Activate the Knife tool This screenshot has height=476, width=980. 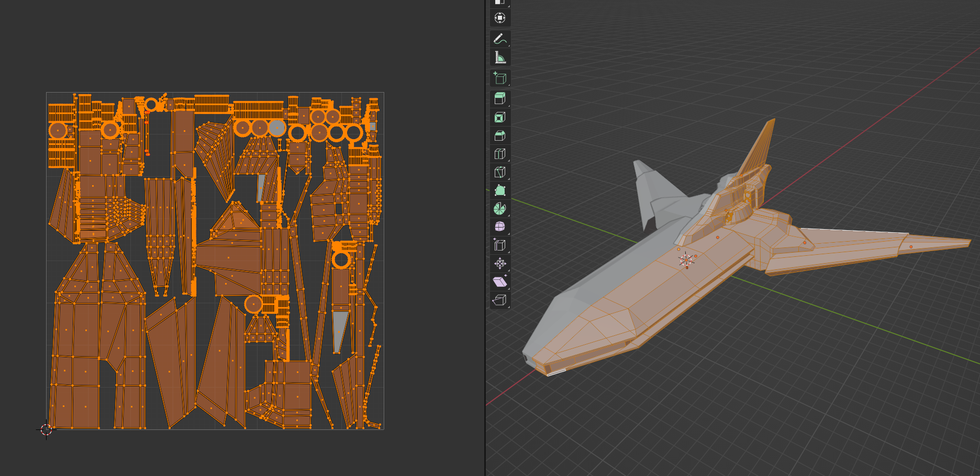click(500, 172)
